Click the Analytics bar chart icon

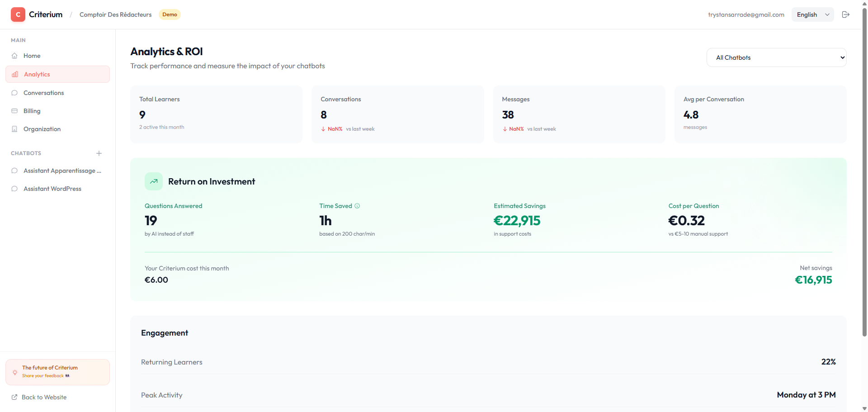(14, 74)
